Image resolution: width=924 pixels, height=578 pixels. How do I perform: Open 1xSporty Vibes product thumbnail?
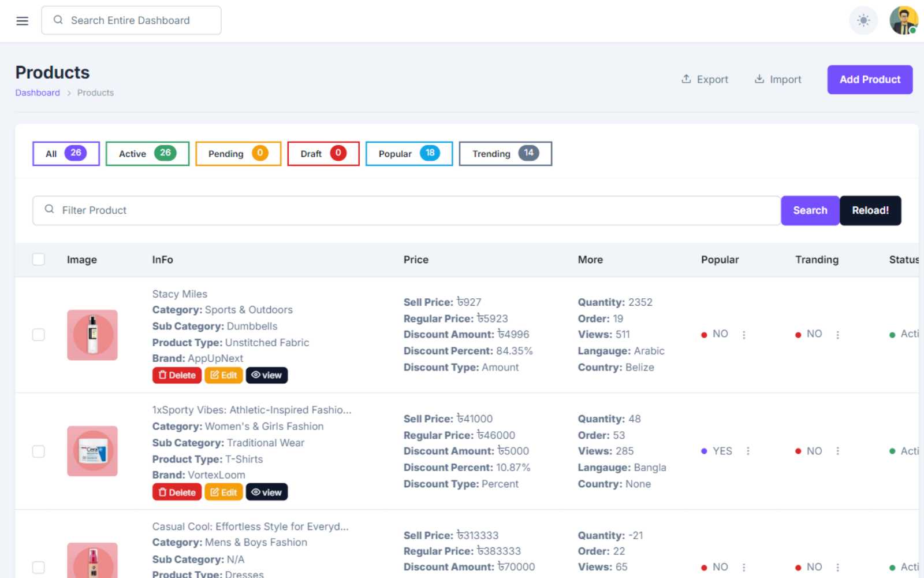(92, 451)
